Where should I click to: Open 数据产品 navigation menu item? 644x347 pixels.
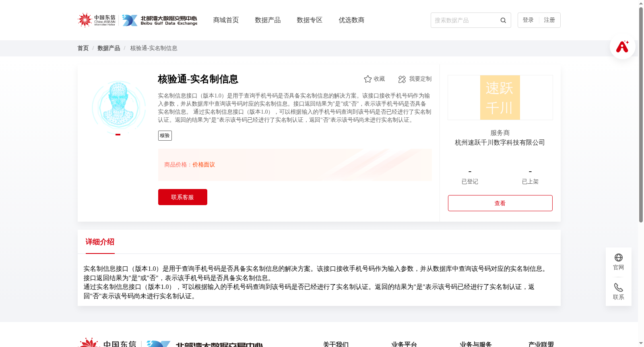pyautogui.click(x=268, y=20)
